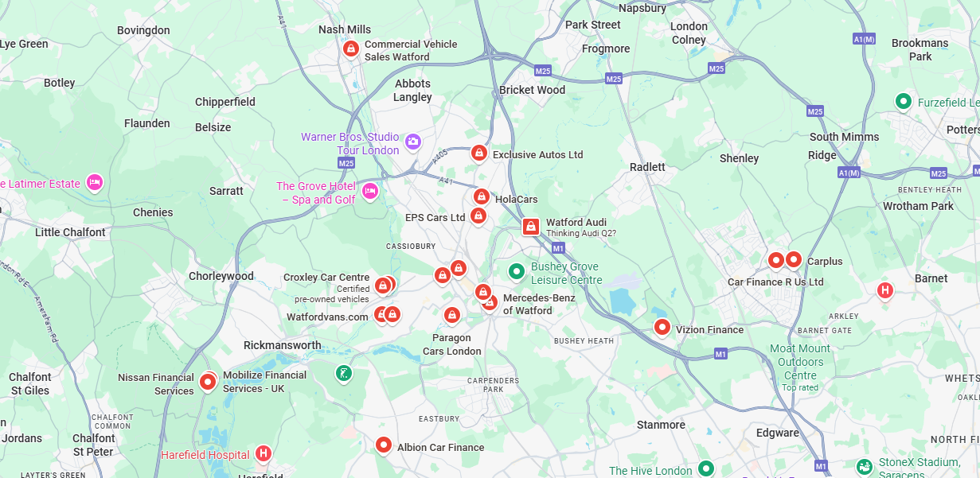980x478 pixels.
Task: Select the Albion Car Finance pin
Action: 384,445
